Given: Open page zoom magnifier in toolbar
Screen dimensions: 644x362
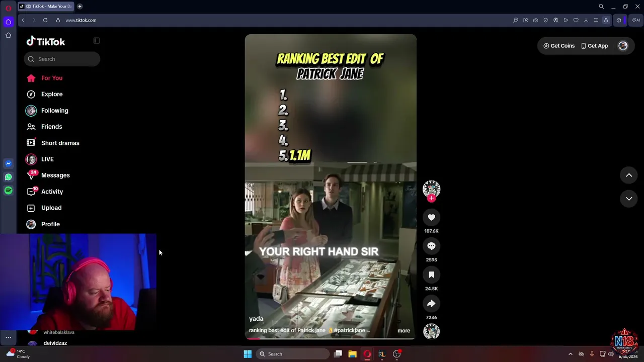Looking at the screenshot, I should [x=516, y=20].
